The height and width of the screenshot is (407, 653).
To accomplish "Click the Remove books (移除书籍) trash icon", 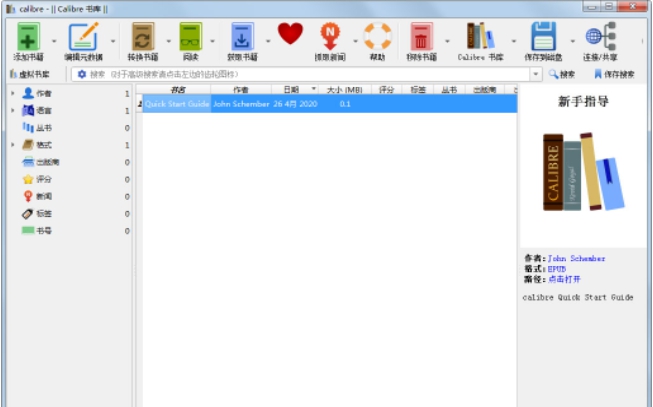I will (x=421, y=37).
